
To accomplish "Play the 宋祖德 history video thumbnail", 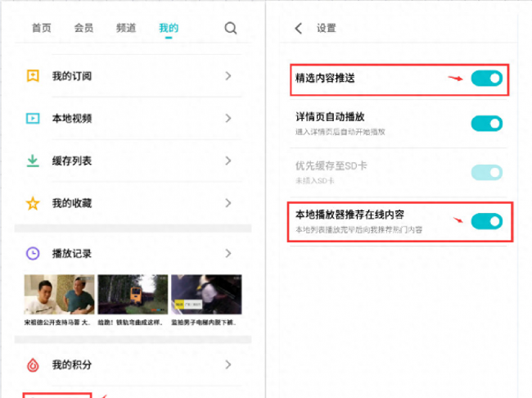I will pyautogui.click(x=60, y=295).
